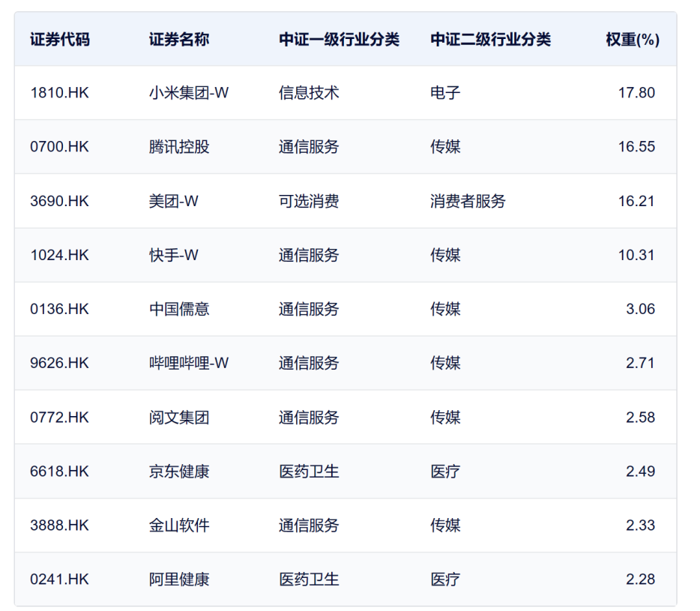Select the 京东健康 name cell
This screenshot has width=700, height=611.
pos(179,472)
